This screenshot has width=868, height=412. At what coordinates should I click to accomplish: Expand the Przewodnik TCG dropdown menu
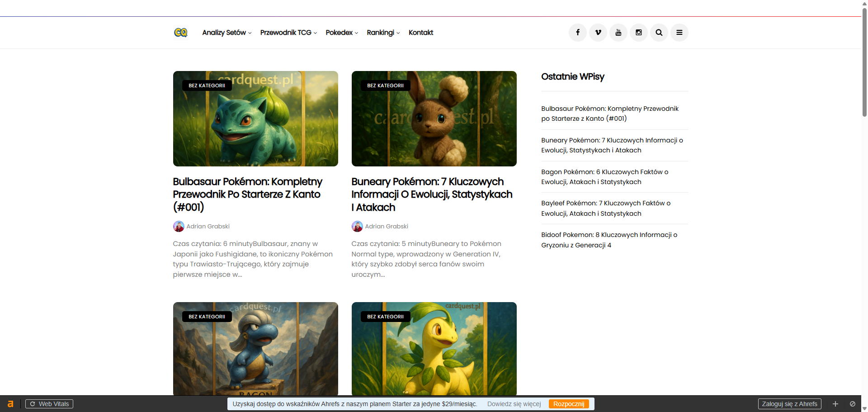coord(288,33)
